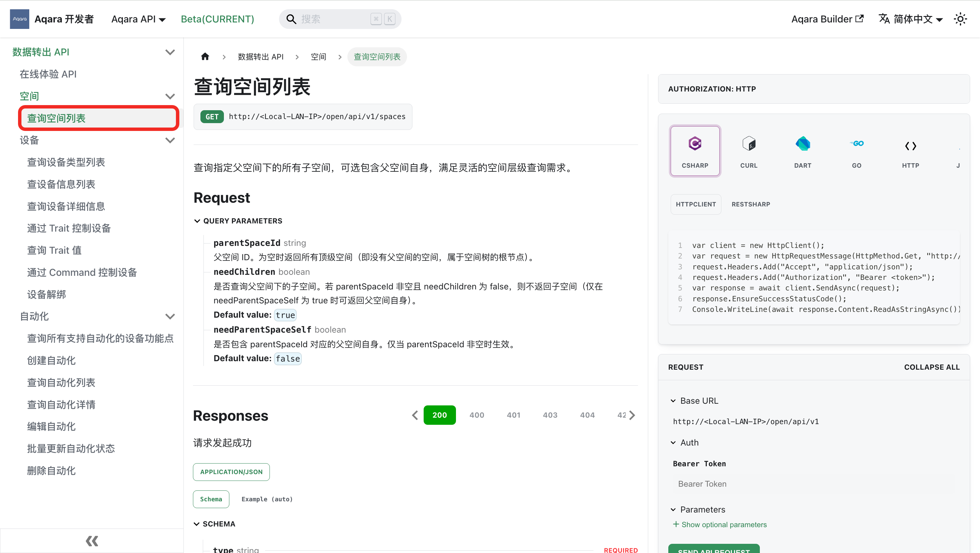980x553 pixels.
Task: Collapse the 数据转出 API sidebar section
Action: click(x=170, y=52)
